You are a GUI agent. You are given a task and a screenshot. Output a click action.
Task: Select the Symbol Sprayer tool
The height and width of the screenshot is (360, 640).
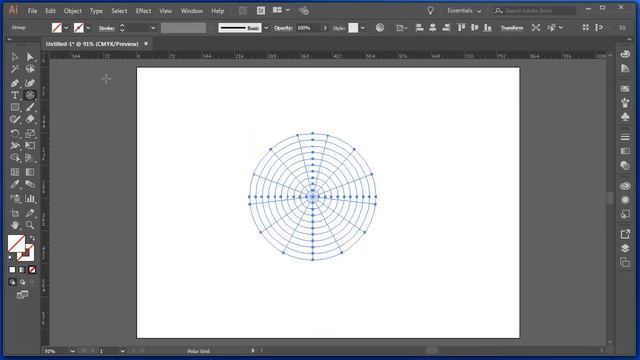click(x=15, y=199)
